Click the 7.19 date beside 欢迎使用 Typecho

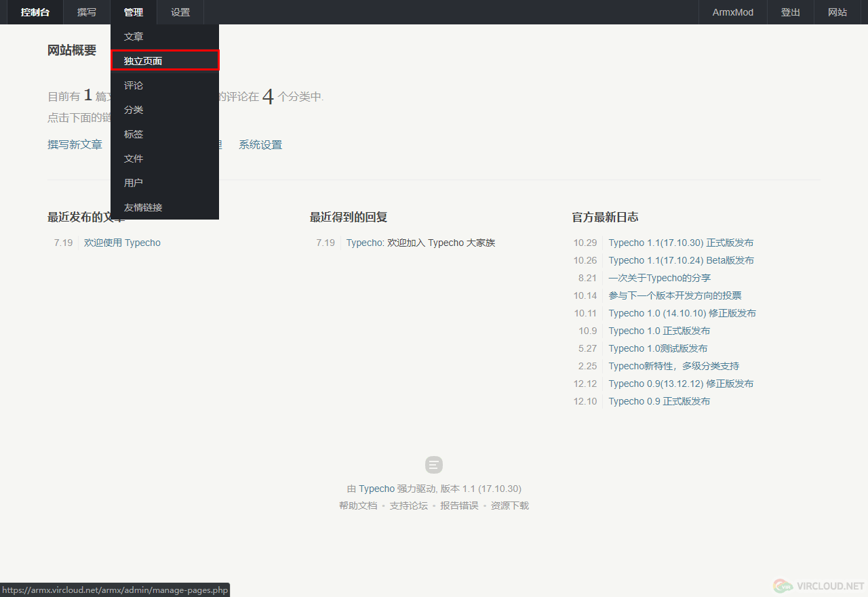click(x=63, y=243)
